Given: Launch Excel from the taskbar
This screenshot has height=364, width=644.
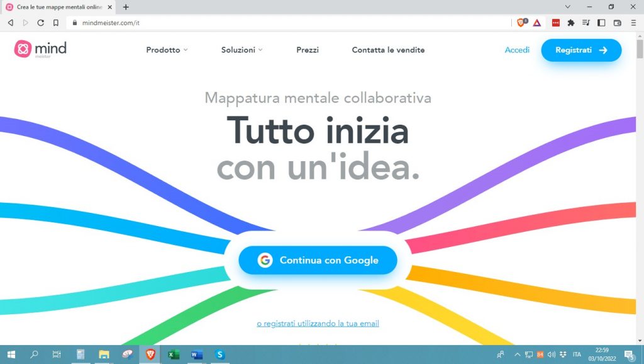Looking at the screenshot, I should tap(173, 355).
